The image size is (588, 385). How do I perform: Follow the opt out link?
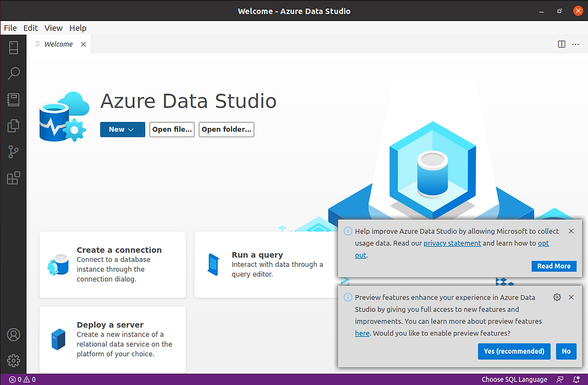(x=544, y=243)
